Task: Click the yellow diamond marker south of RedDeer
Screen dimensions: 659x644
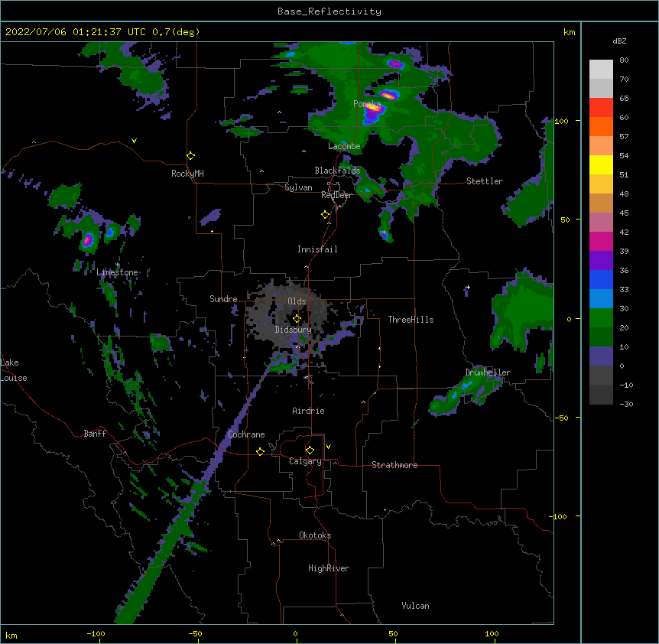Action: 326,215
